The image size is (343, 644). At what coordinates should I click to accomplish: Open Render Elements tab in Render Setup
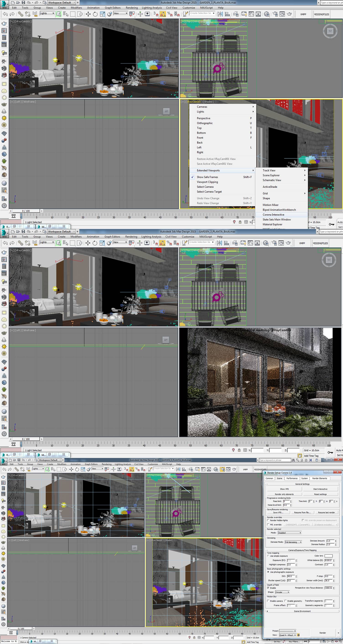pos(320,478)
